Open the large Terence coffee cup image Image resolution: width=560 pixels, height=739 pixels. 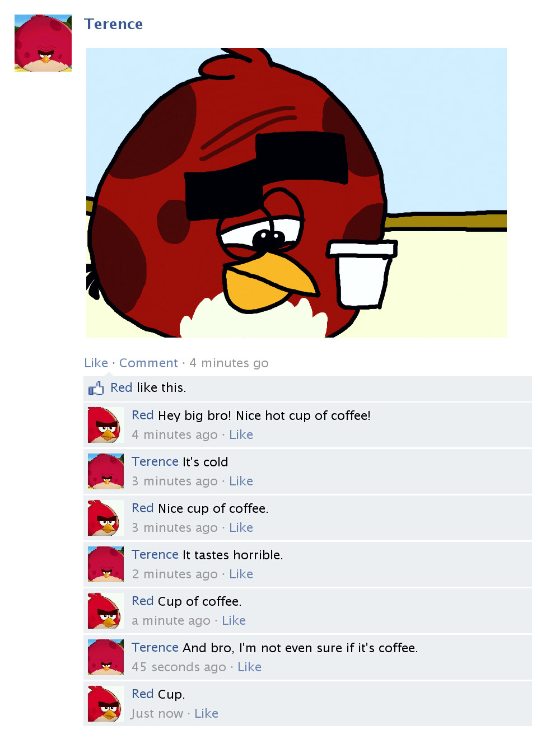pyautogui.click(x=296, y=193)
